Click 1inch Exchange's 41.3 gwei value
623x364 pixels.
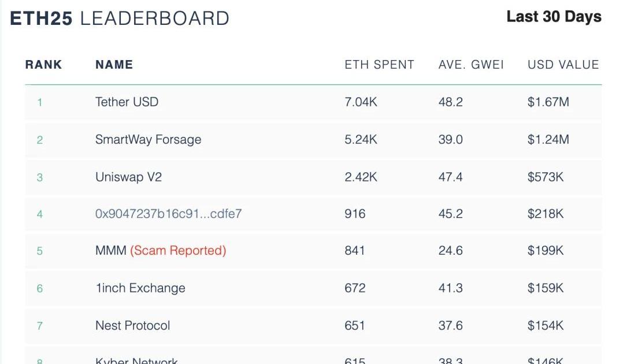click(x=450, y=288)
